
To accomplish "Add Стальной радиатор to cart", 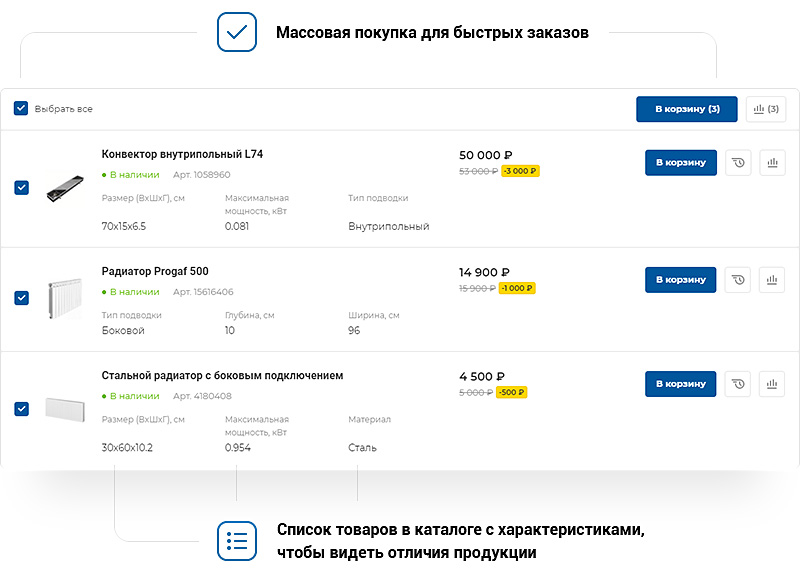I will [x=681, y=383].
